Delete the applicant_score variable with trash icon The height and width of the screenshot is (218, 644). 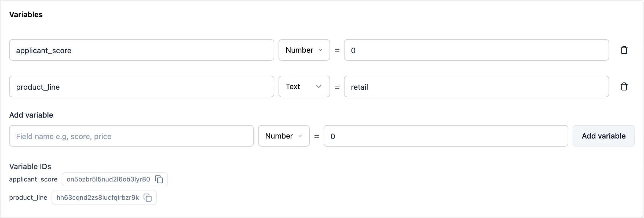(x=624, y=50)
